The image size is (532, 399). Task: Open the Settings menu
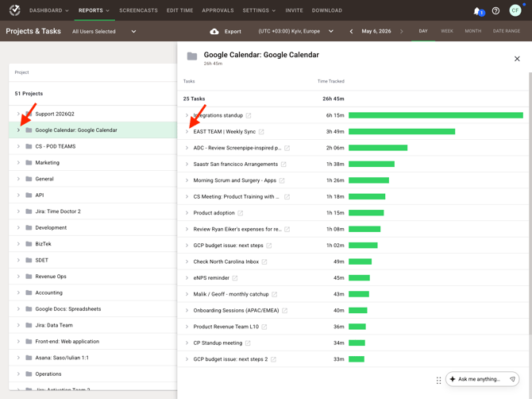click(259, 10)
